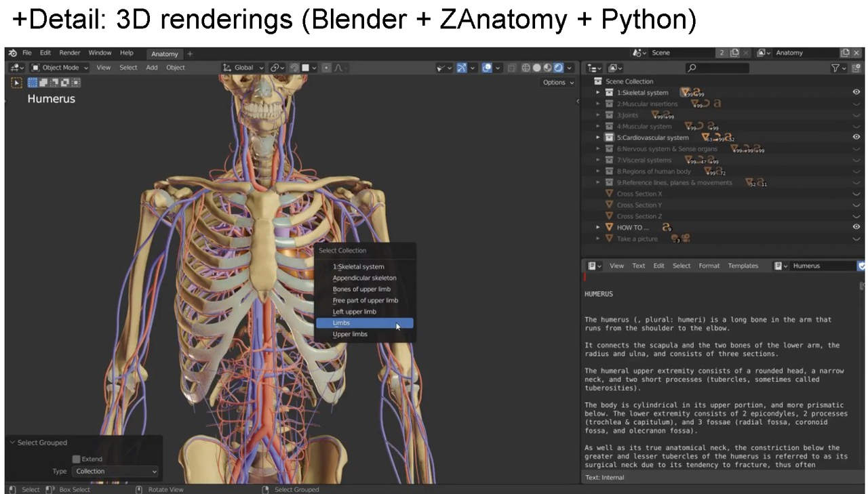Choose the Set new selection mode icon
The image size is (868, 494).
[x=32, y=83]
